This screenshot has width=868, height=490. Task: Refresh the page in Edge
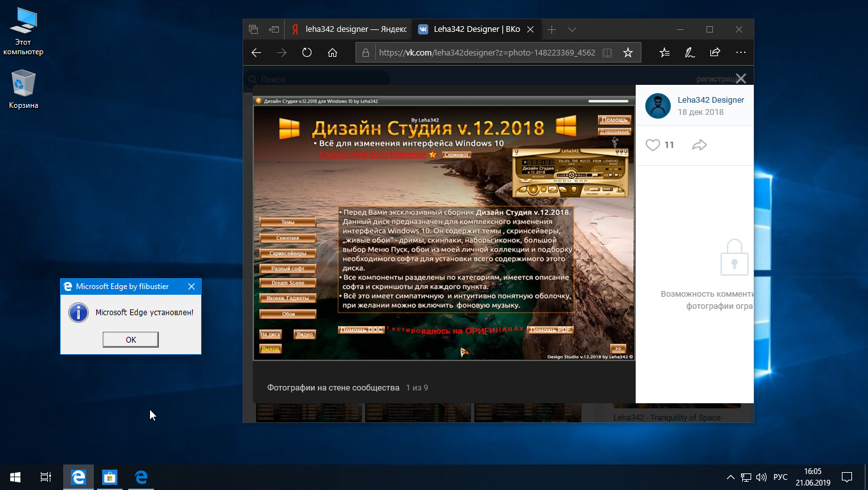[x=307, y=53]
